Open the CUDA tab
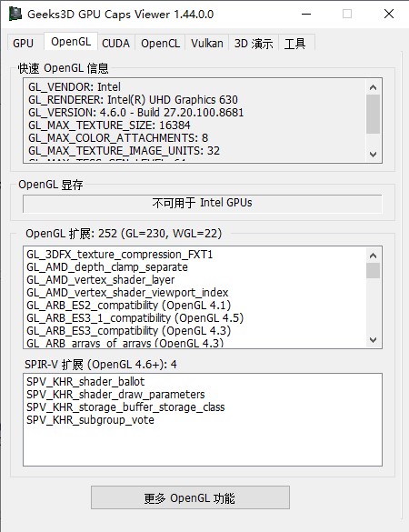This screenshot has width=409, height=532. point(116,43)
